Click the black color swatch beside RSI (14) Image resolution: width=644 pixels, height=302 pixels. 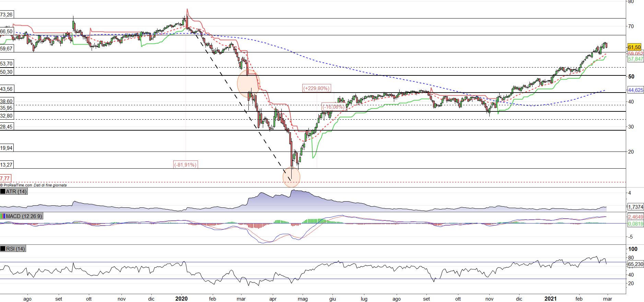tap(3, 249)
